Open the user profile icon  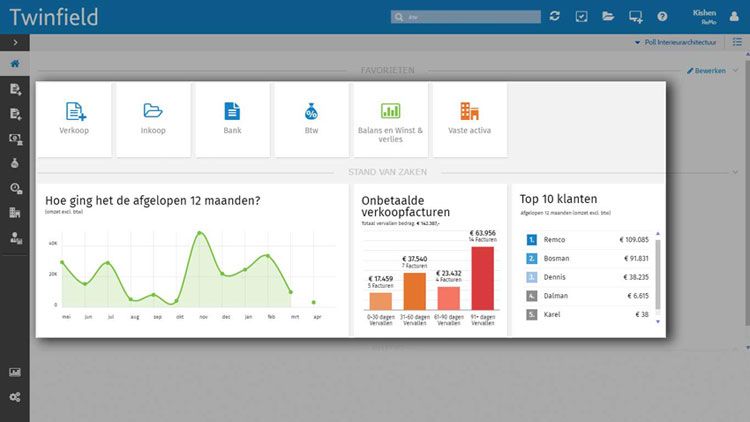[x=734, y=16]
